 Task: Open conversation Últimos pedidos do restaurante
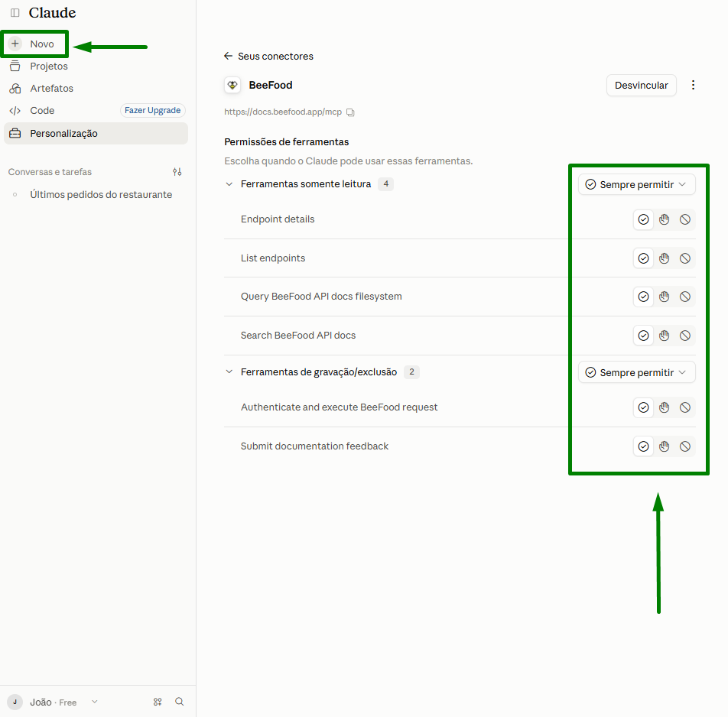tap(96, 194)
